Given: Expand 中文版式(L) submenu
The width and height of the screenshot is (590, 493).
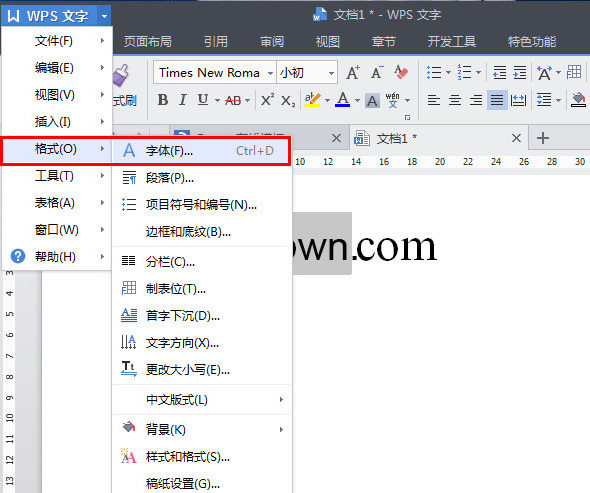Looking at the screenshot, I should (202, 400).
